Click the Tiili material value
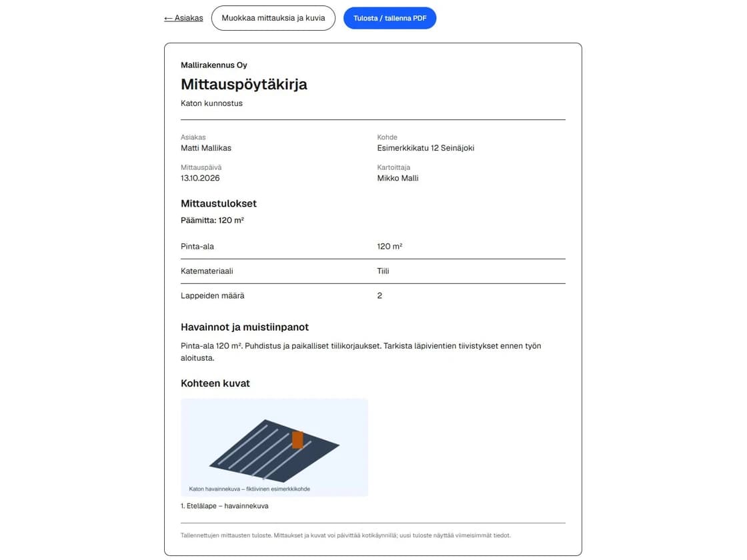This screenshot has width=747, height=560. 383,271
